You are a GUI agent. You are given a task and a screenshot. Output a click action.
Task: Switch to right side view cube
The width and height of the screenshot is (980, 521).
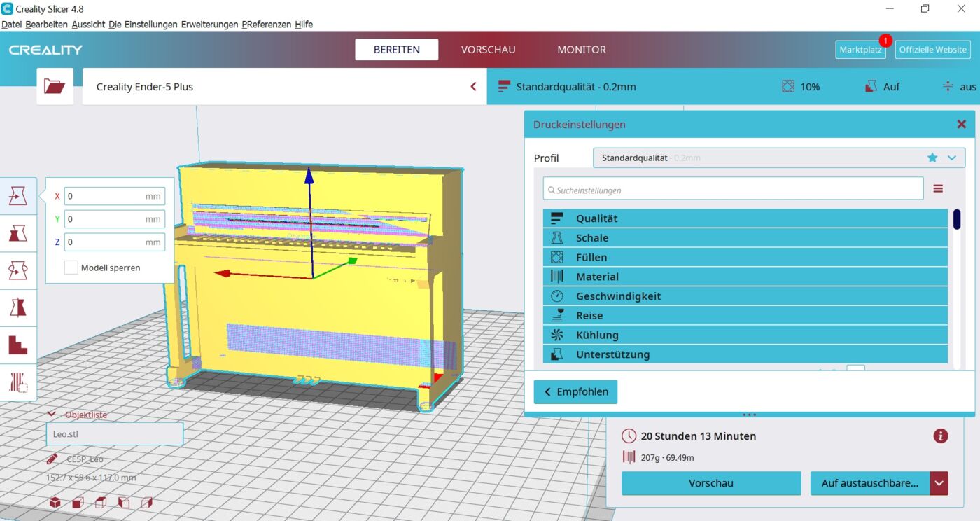coord(147,502)
